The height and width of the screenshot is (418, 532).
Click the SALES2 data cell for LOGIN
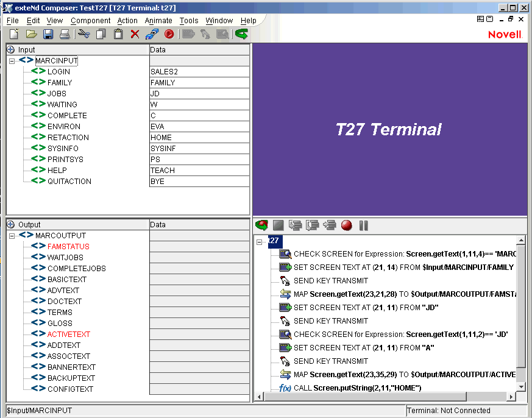[x=183, y=71]
